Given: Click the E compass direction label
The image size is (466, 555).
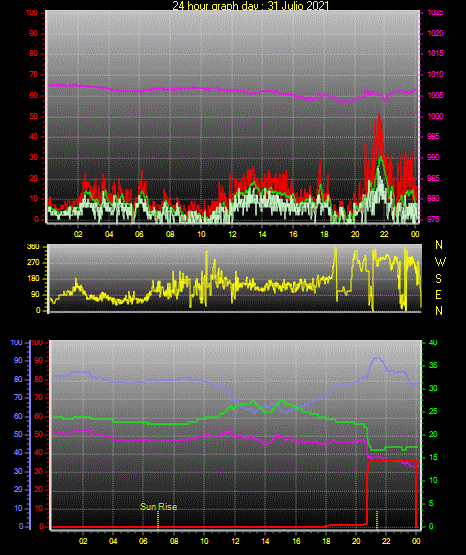Looking at the screenshot, I should (x=438, y=294).
